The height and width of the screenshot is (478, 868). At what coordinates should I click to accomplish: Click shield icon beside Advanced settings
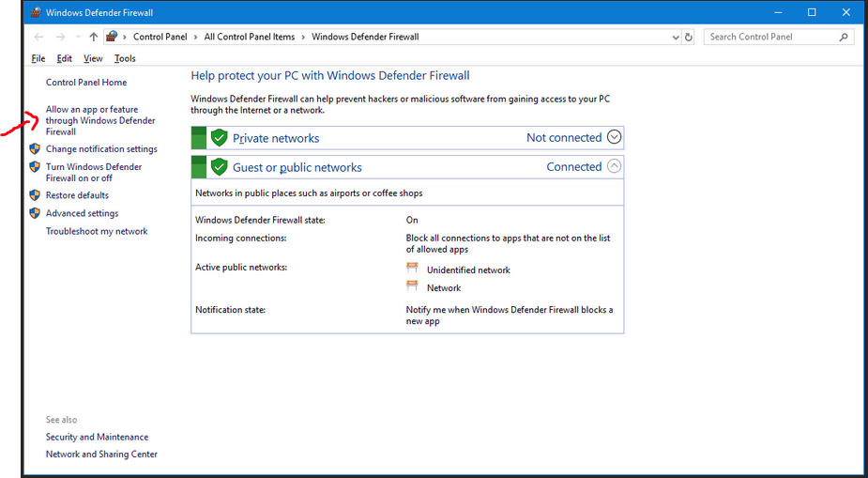35,212
